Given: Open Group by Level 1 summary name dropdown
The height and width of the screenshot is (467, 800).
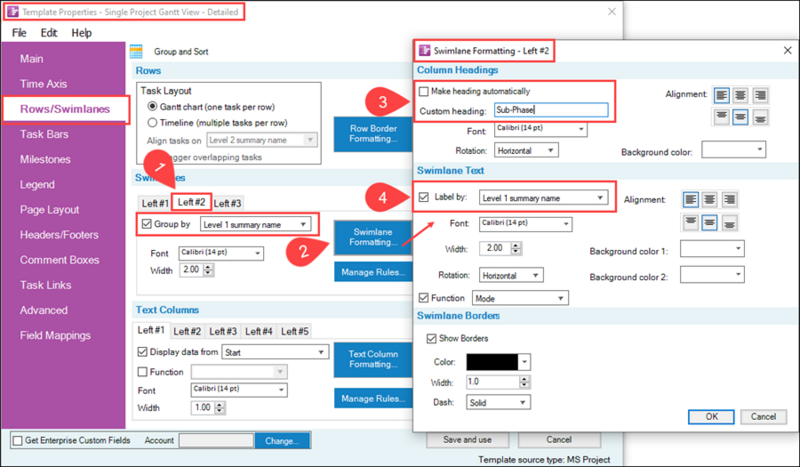Looking at the screenshot, I should pos(255,225).
